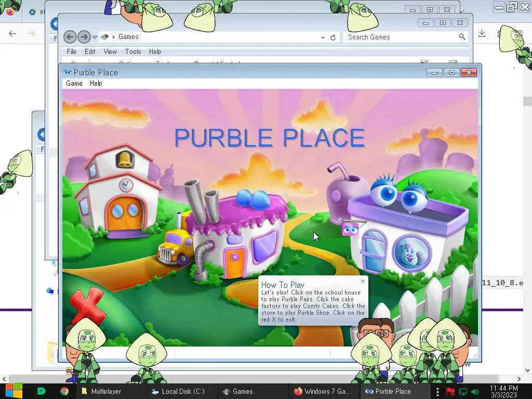The width and height of the screenshot is (532, 399).
Task: Click the search magnifier in Games window
Action: (x=462, y=37)
